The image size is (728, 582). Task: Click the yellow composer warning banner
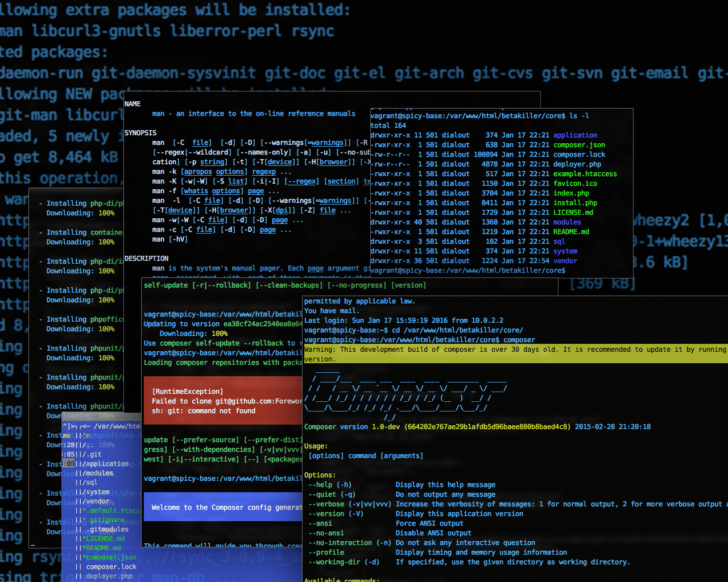pyautogui.click(x=515, y=354)
